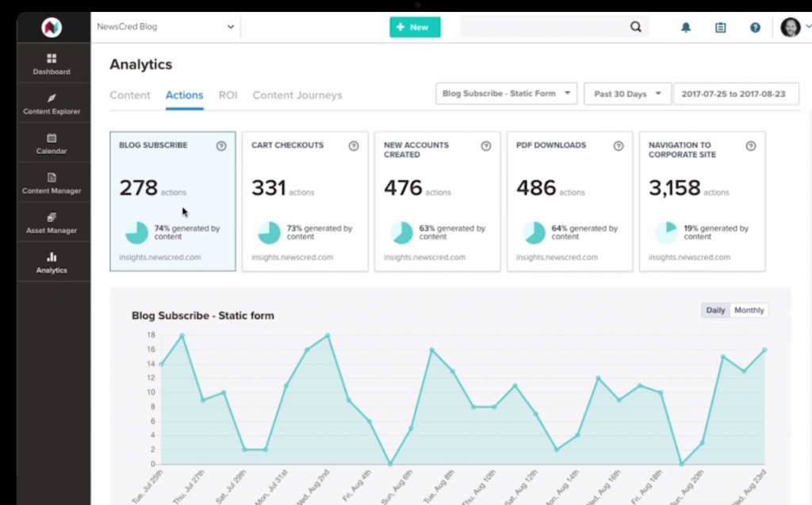The height and width of the screenshot is (505, 812).
Task: Switch to the ROI tab
Action: click(x=228, y=95)
